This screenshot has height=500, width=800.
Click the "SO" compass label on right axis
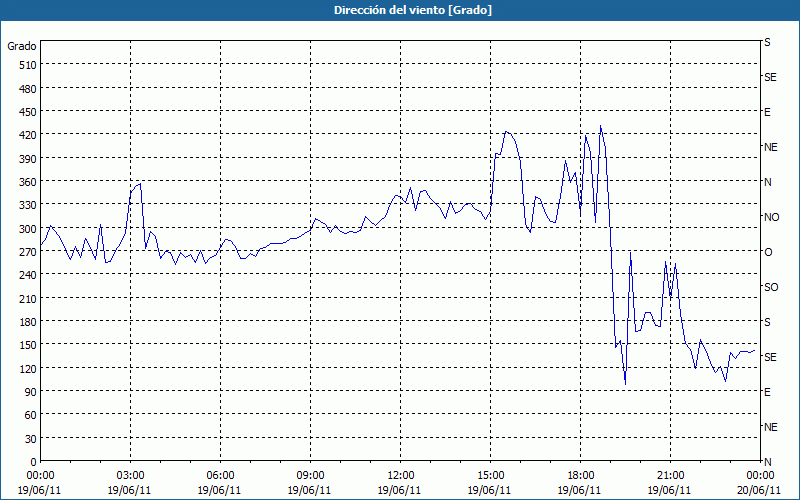click(x=771, y=287)
